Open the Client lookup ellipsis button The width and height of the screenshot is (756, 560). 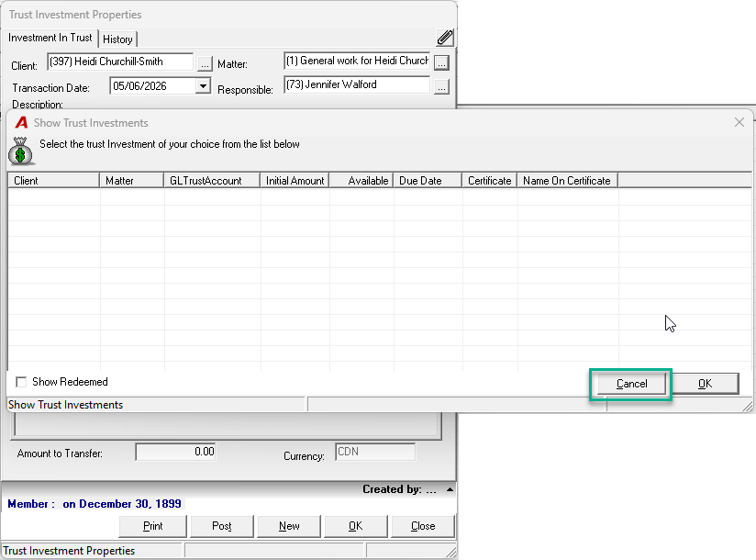tap(205, 63)
